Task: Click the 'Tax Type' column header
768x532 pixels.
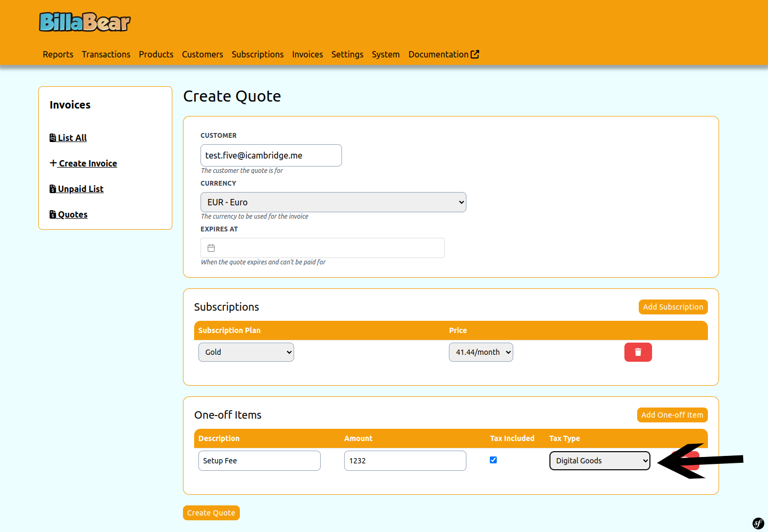Action: pyautogui.click(x=564, y=438)
